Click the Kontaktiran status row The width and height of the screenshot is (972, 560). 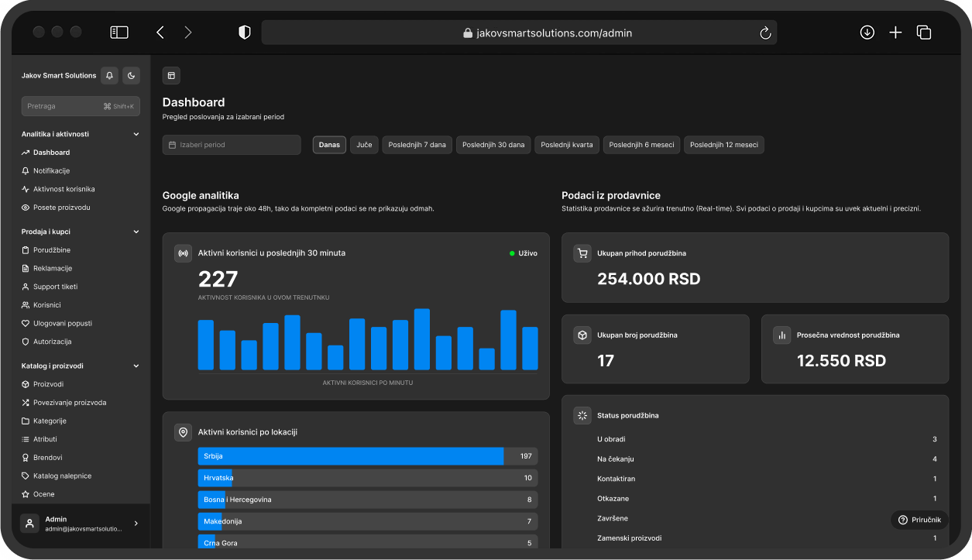767,479
